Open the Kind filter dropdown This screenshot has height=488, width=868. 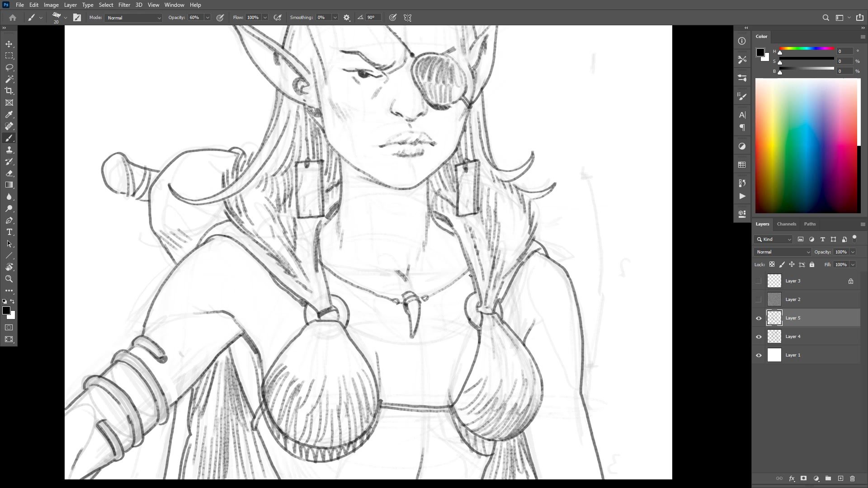(774, 239)
